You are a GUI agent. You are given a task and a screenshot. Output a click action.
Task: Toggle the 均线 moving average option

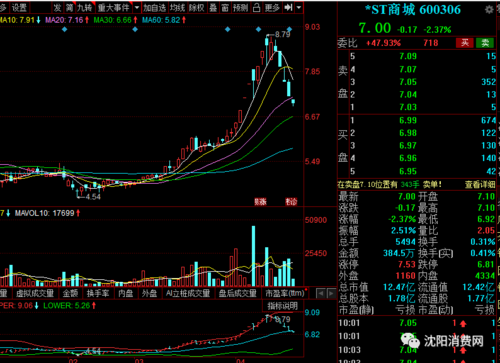177,7
